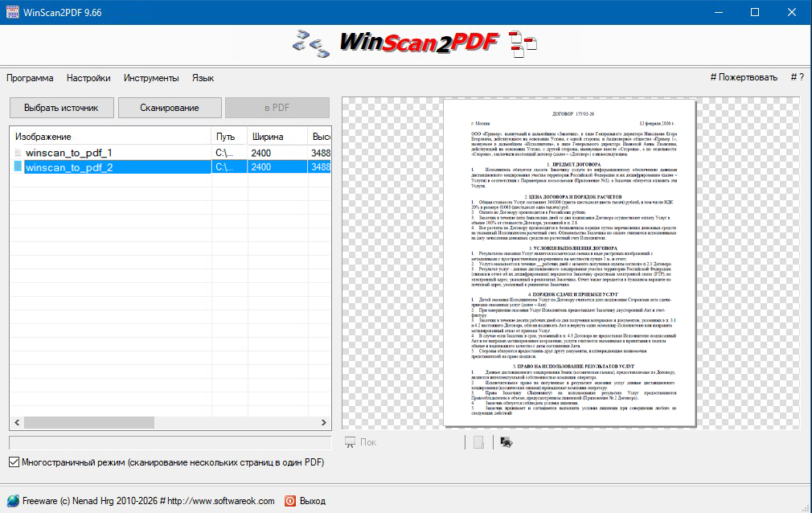Click the progress bar field under the list
Viewport: 812px width, 513px height.
(x=170, y=442)
